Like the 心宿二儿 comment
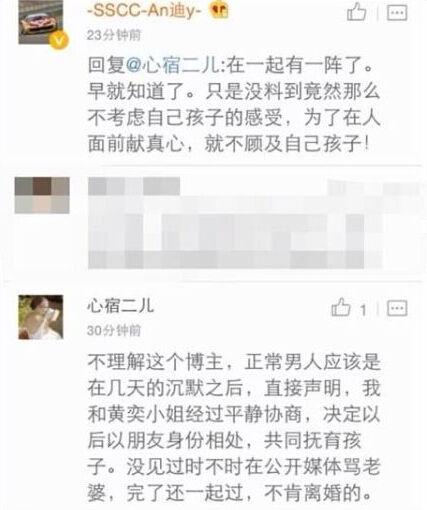This screenshot has height=510, width=427. coord(341,307)
